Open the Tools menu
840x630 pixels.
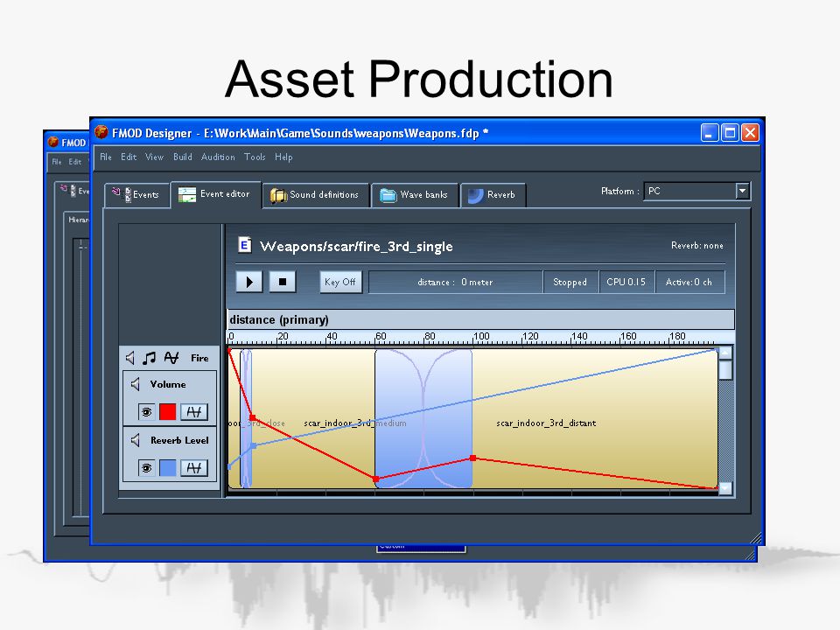pos(255,157)
